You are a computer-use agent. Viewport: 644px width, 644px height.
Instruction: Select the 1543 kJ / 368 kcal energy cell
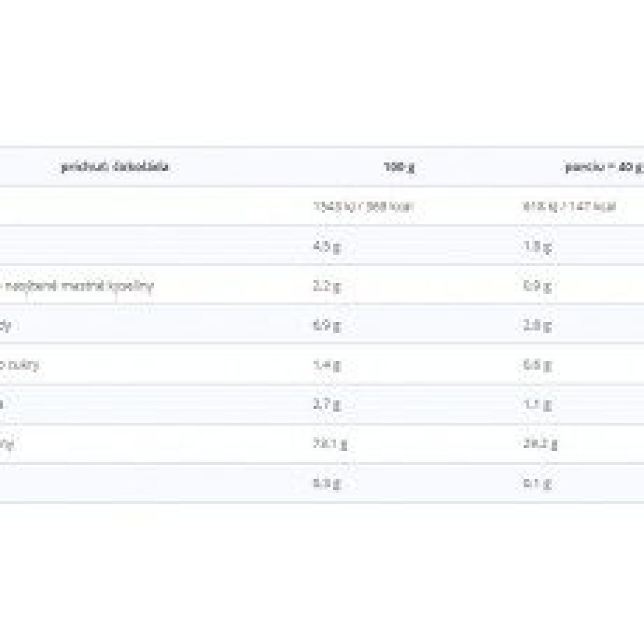pos(363,206)
